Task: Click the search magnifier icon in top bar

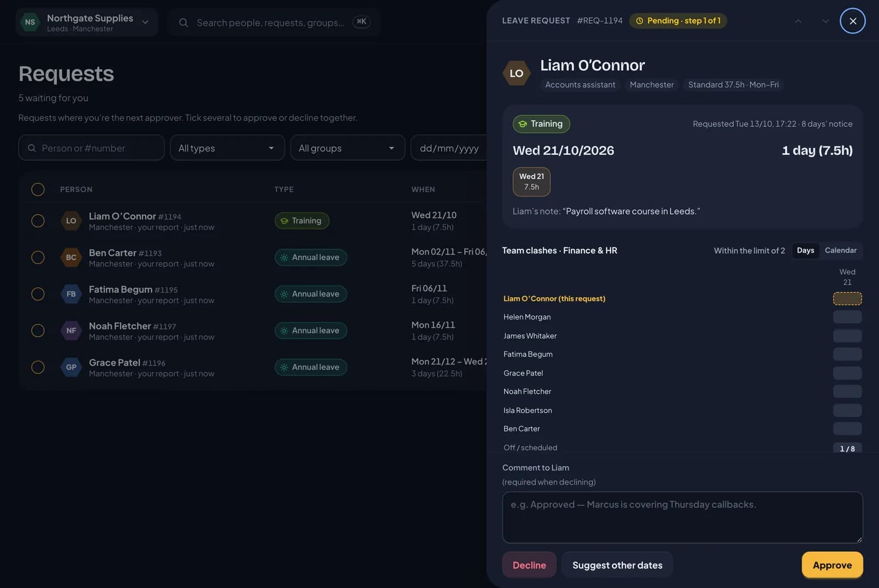Action: [x=183, y=23]
